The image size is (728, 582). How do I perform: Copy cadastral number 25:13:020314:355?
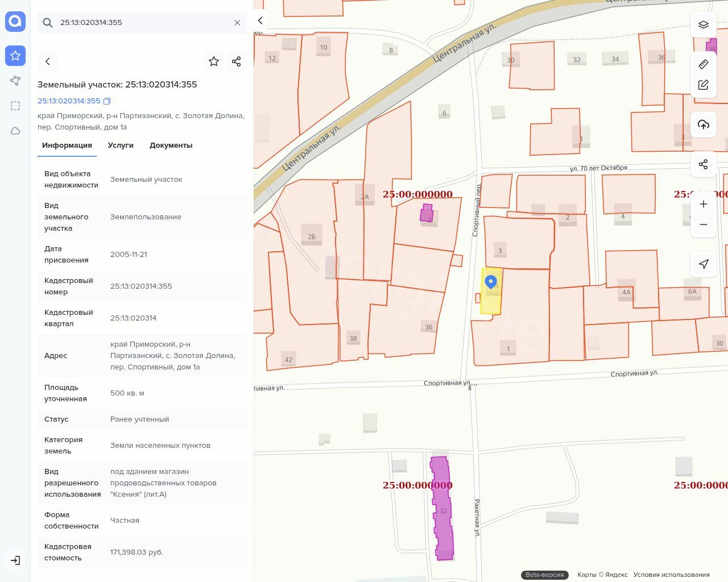click(x=107, y=101)
